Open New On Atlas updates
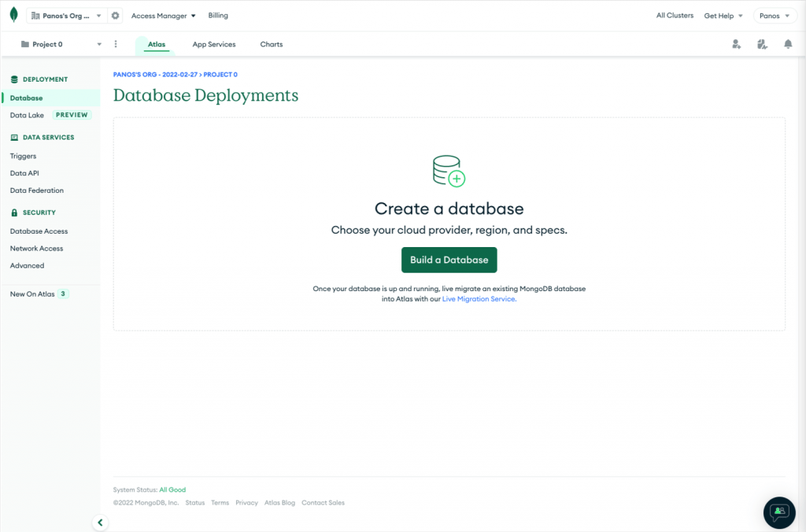 (32, 294)
